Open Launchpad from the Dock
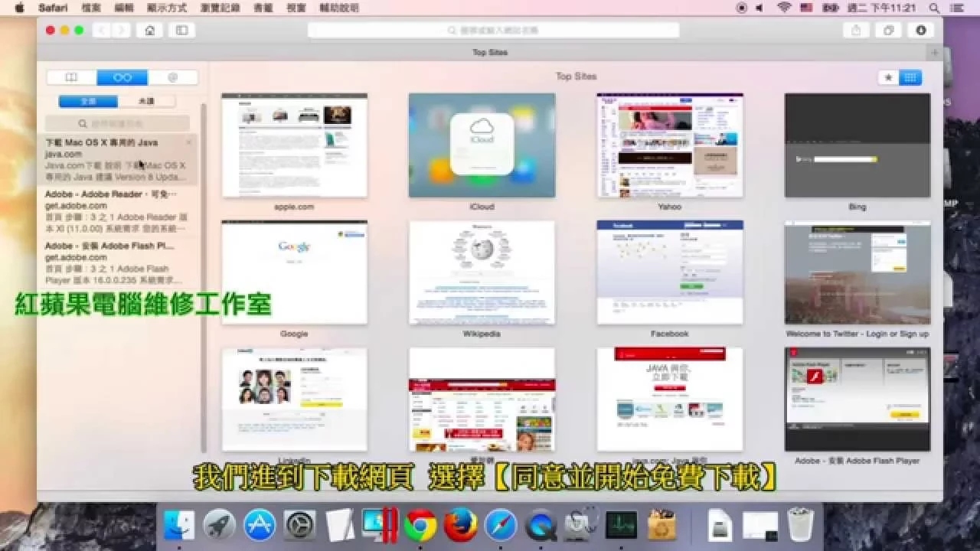 point(220,525)
